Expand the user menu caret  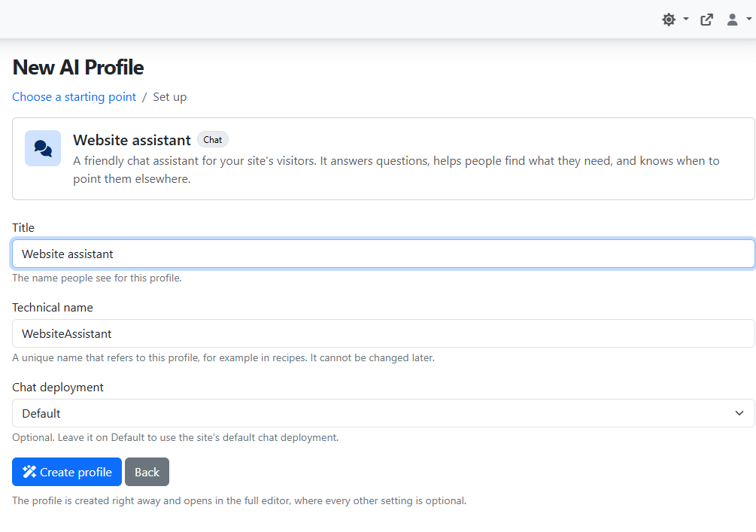(x=748, y=20)
